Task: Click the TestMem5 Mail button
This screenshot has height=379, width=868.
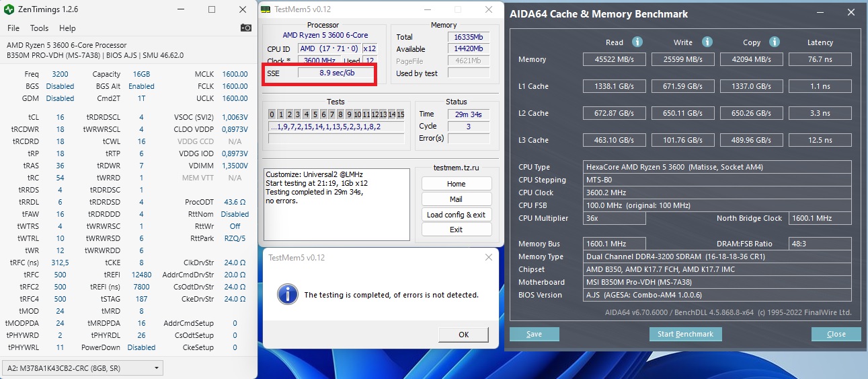Action: pyautogui.click(x=457, y=199)
